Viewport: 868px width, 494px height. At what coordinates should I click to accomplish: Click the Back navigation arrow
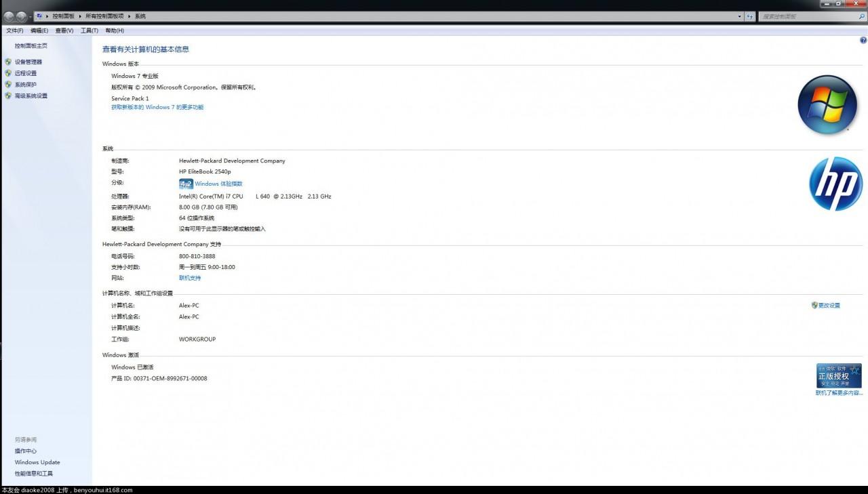pyautogui.click(x=8, y=16)
